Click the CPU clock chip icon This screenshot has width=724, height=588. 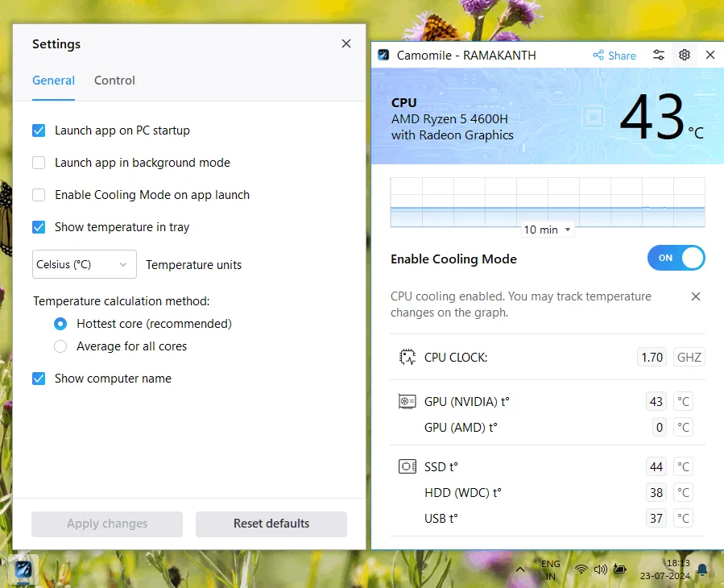(x=408, y=358)
